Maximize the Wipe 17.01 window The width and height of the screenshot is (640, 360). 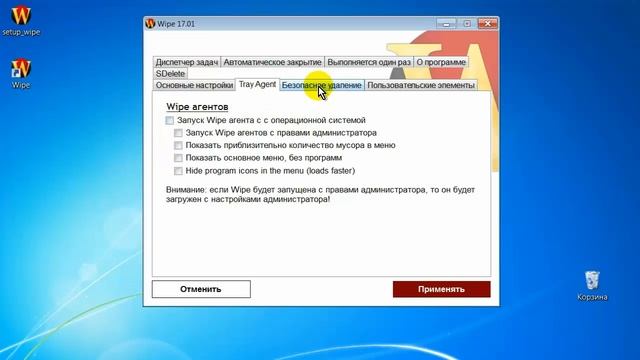tap(467, 24)
